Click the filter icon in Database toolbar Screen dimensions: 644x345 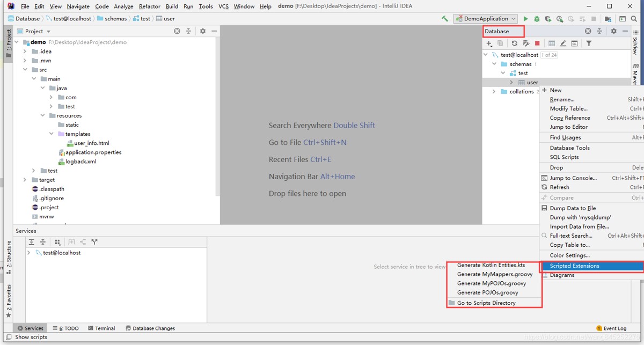coord(589,43)
